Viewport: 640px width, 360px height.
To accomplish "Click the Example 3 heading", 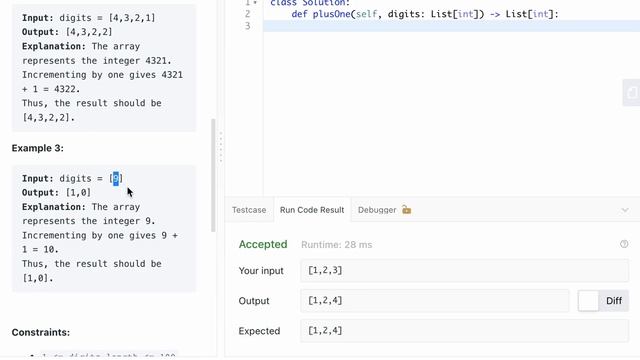I will [x=38, y=148].
